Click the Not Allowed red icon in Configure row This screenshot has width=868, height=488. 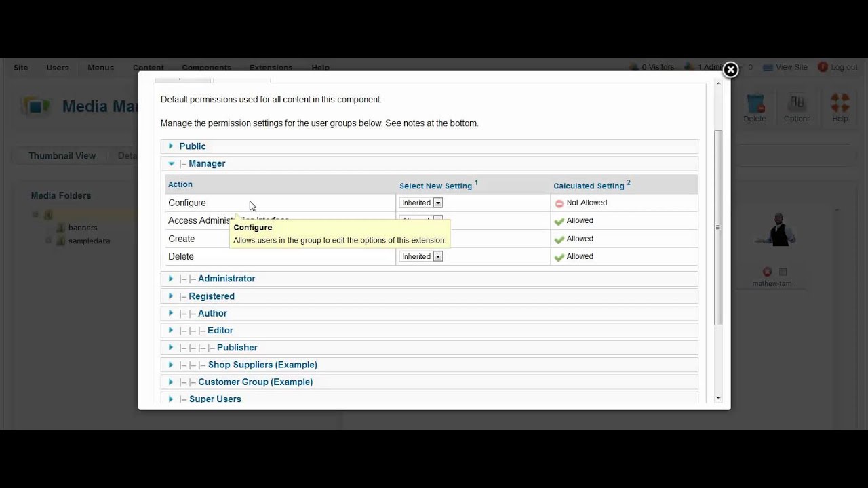[559, 203]
